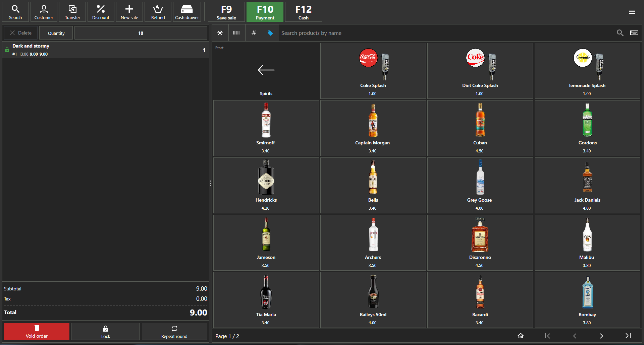Add Jack Daniels to the order
This screenshot has height=345, width=644.
[587, 185]
